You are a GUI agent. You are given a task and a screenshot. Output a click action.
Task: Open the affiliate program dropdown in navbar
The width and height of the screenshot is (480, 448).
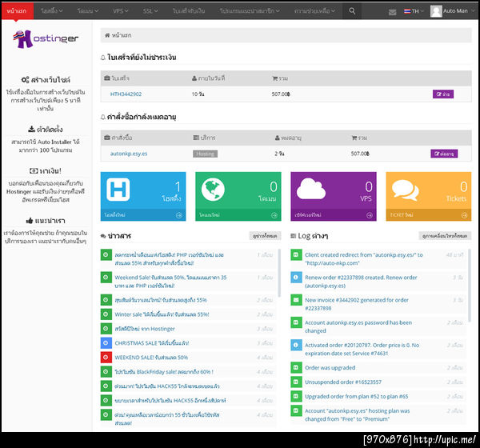(250, 11)
